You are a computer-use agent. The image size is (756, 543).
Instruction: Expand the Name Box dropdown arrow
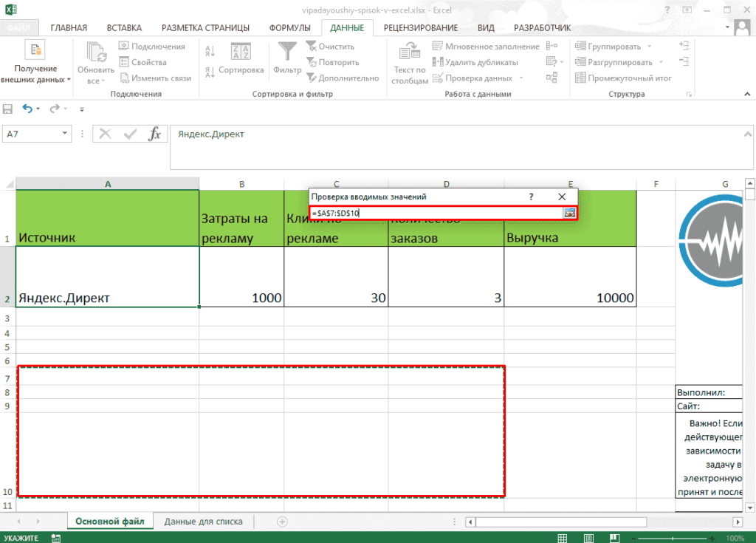pos(66,134)
